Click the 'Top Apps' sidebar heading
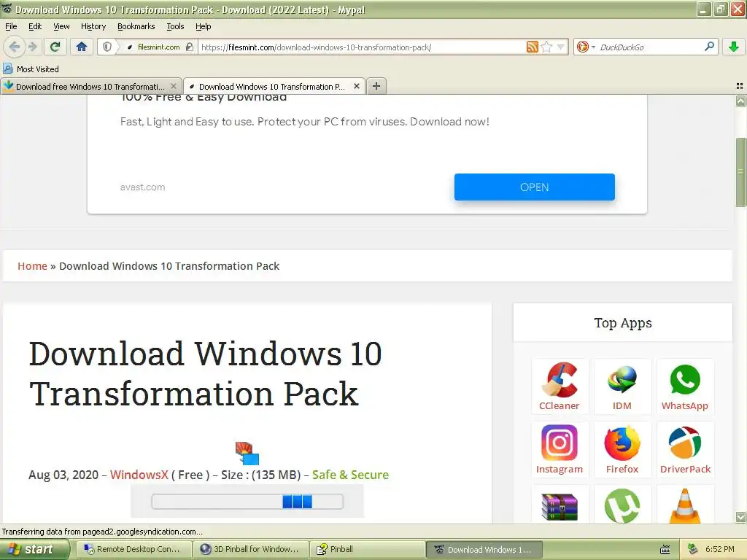The height and width of the screenshot is (560, 747). 623,323
